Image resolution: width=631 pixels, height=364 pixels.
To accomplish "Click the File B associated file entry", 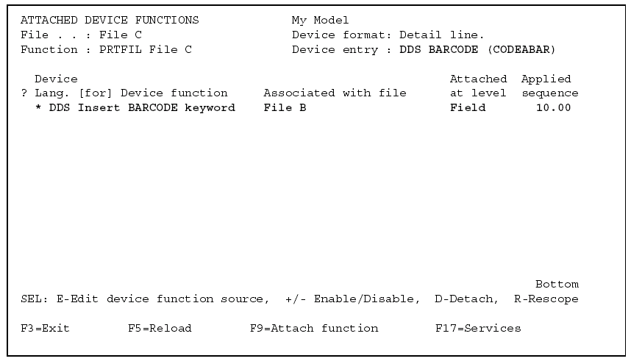I will click(285, 108).
